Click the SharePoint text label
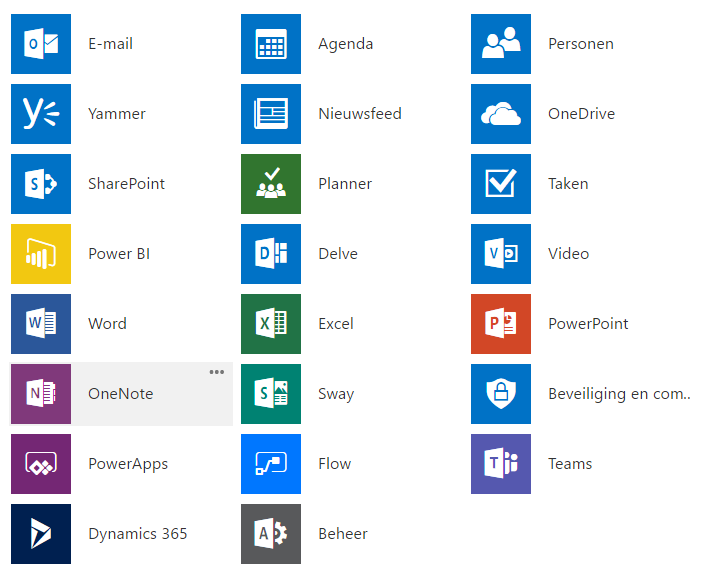 (x=127, y=184)
